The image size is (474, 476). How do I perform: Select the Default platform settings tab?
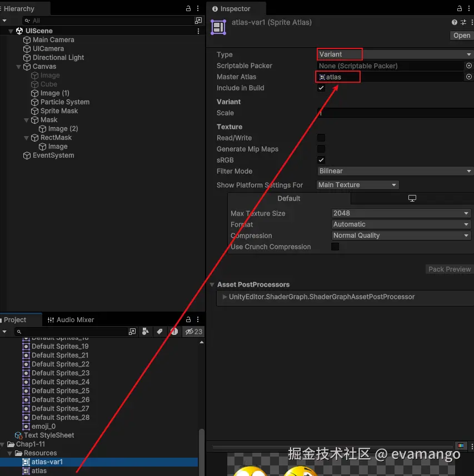(289, 198)
